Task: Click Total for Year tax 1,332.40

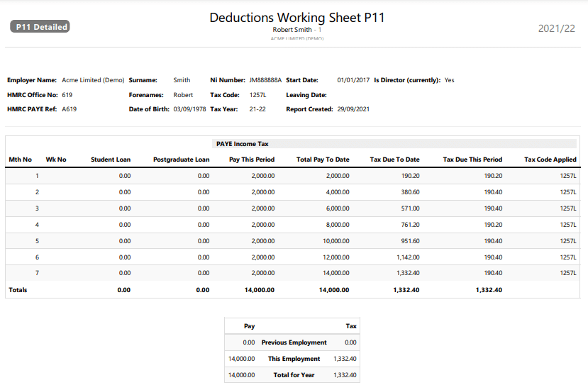Action: [345, 375]
